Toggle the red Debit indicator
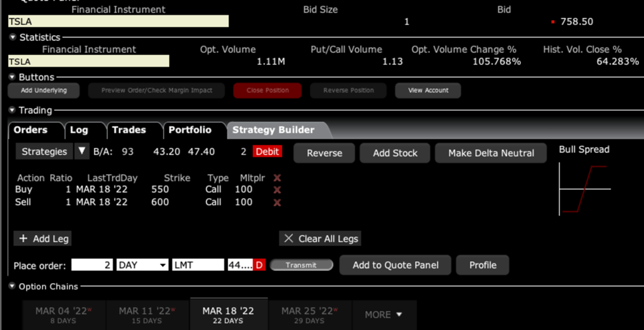This screenshot has height=330, width=644. 267,152
